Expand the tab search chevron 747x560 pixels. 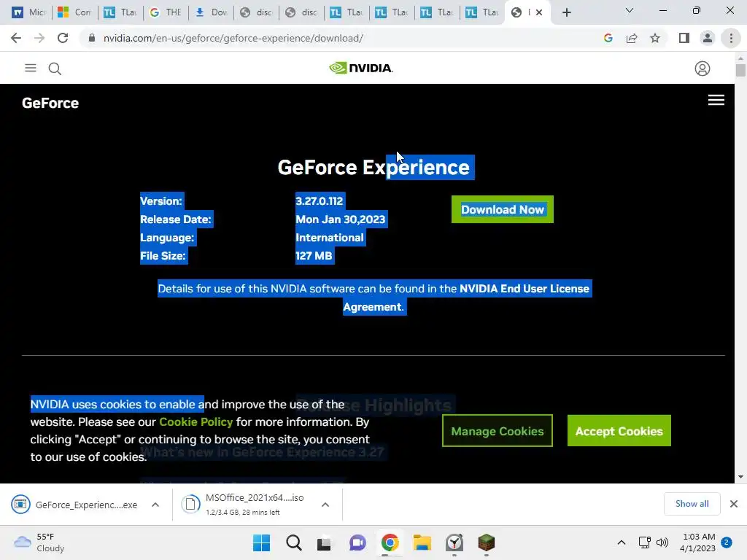pyautogui.click(x=630, y=10)
